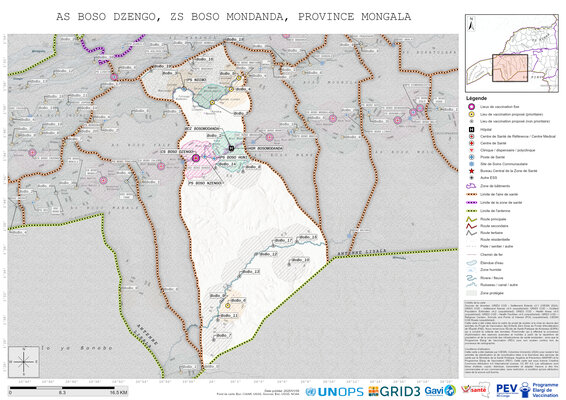This screenshot has height=400, width=566.
Task: Click the zone de santé purple boundary swatch
Action: click(471, 203)
